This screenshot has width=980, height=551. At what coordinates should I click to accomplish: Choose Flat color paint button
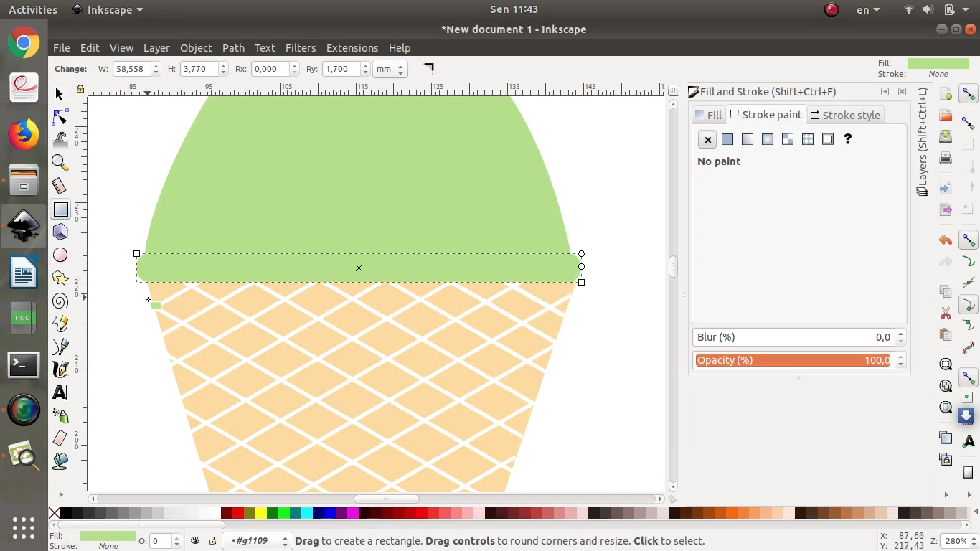pyautogui.click(x=727, y=139)
